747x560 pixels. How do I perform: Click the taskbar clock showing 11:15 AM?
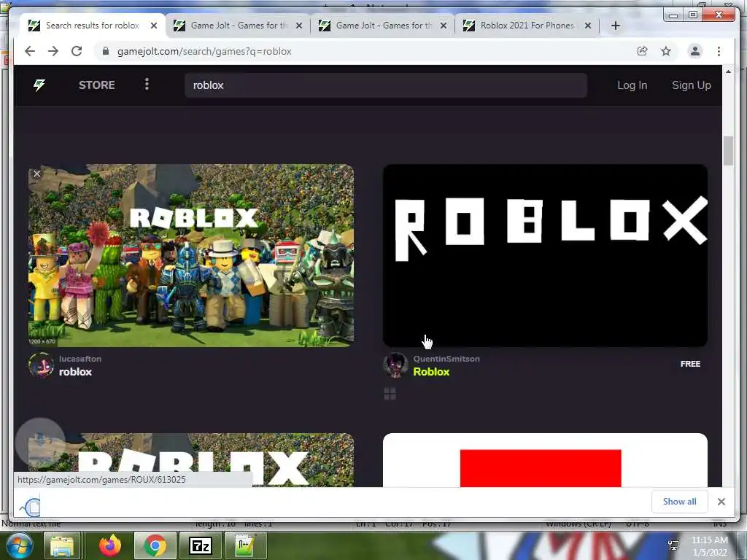coord(710,545)
